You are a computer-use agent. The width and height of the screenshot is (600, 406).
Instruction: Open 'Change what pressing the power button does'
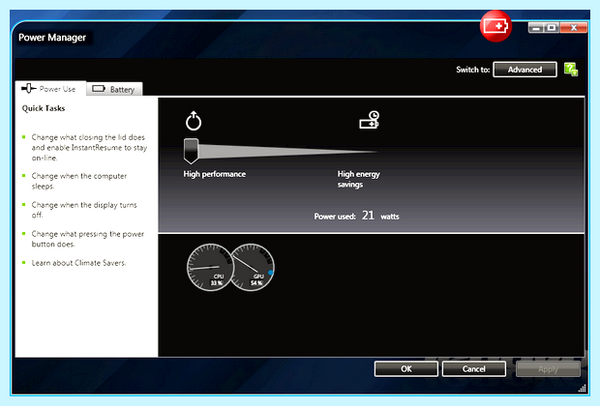(88, 239)
